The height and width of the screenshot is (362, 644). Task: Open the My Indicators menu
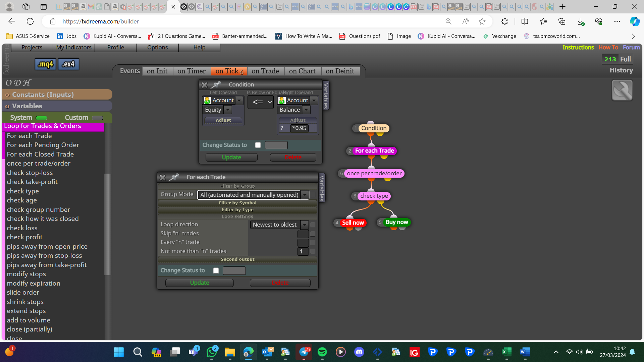(74, 48)
